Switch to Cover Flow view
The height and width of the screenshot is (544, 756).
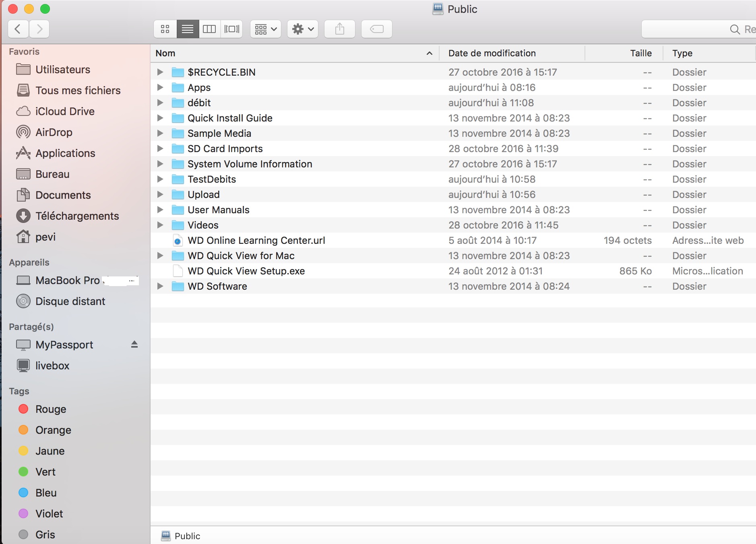pos(231,29)
